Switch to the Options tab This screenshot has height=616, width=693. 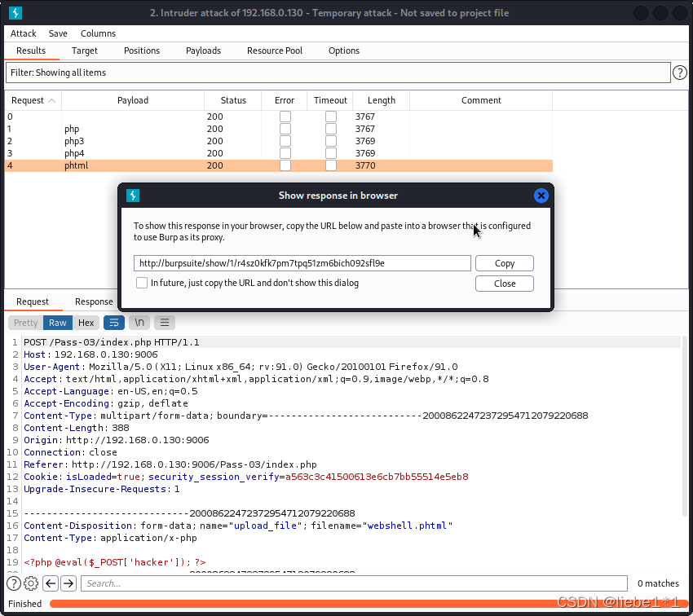(344, 51)
